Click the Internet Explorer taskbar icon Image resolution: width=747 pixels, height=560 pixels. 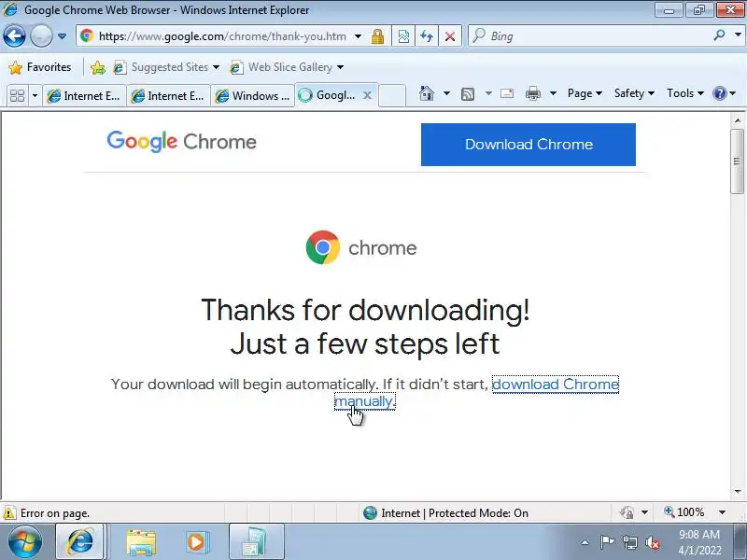[80, 542]
